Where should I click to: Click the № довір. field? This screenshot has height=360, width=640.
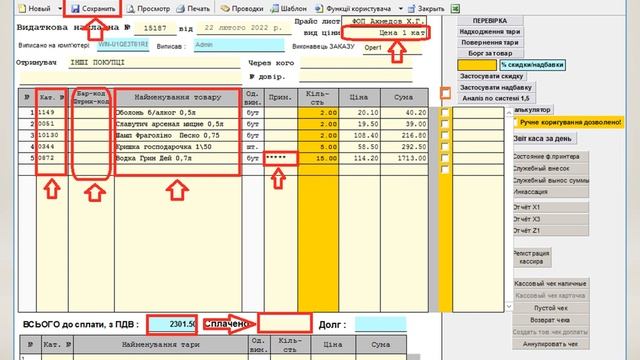pos(356,76)
